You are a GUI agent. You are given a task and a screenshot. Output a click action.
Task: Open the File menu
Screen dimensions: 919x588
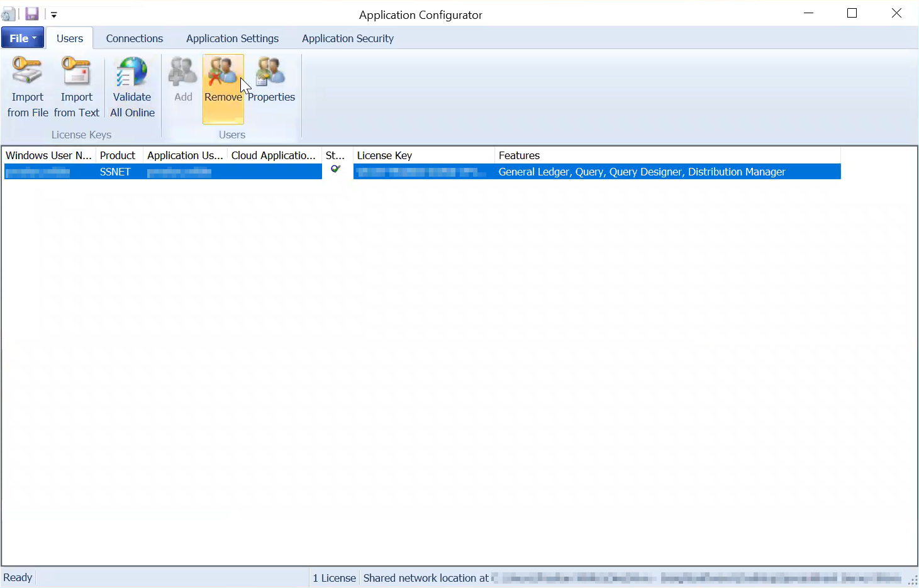(x=18, y=38)
